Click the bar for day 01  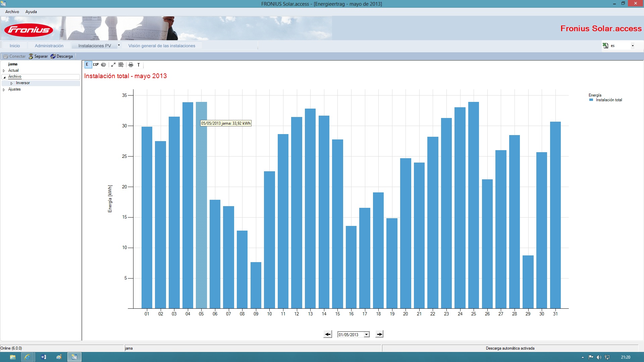(147, 218)
